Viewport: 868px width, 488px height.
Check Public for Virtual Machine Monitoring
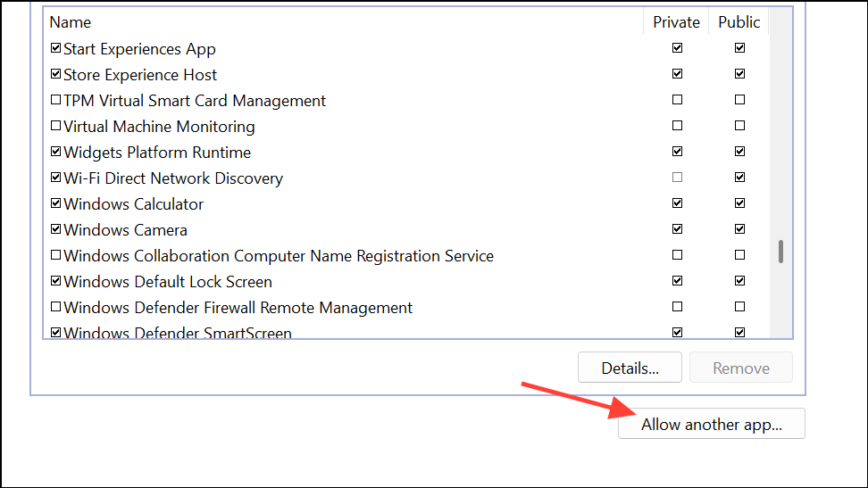tap(739, 126)
